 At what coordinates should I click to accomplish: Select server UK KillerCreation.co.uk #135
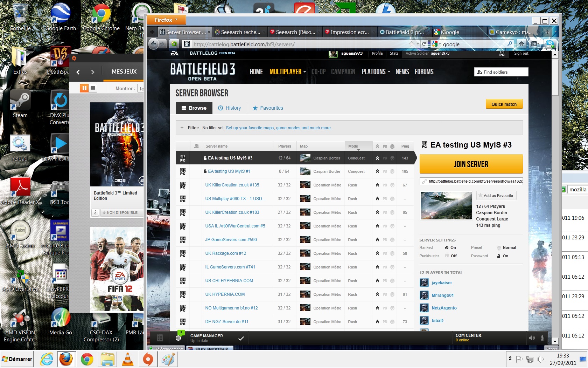tap(232, 185)
